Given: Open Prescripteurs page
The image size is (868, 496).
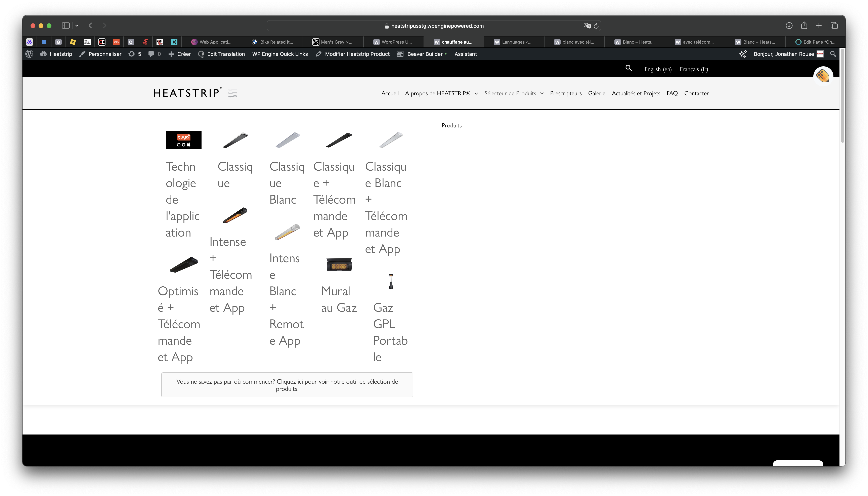Looking at the screenshot, I should 566,93.
